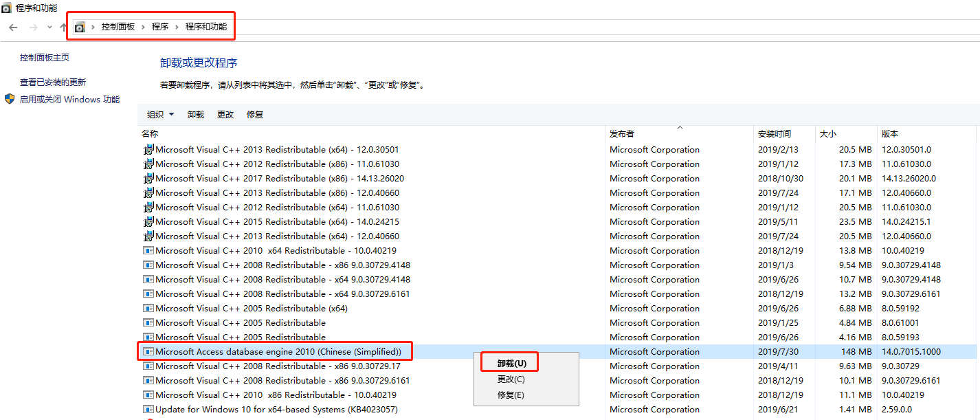Open 查看已安装的更新 link
The image size is (980, 420).
click(x=53, y=82)
